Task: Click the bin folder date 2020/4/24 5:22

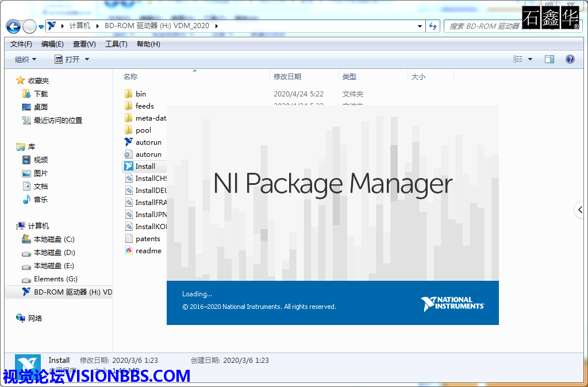Action: (298, 94)
